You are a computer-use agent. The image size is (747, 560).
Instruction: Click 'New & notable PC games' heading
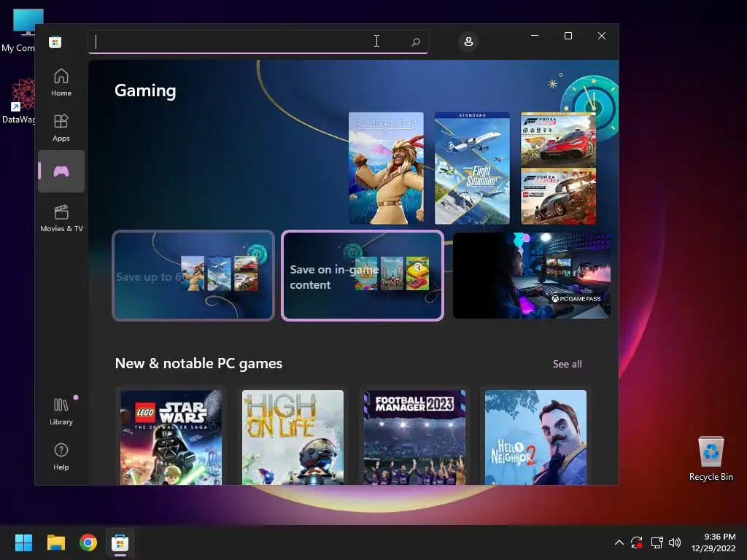(198, 363)
